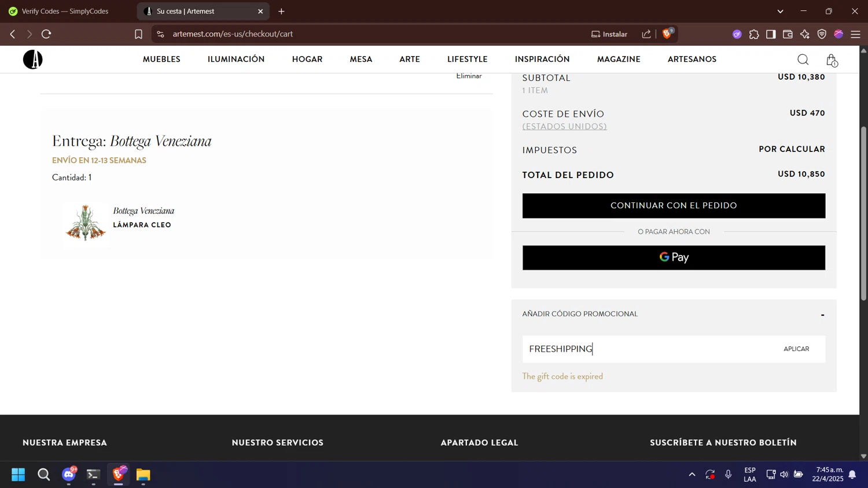Image resolution: width=868 pixels, height=488 pixels.
Task: Open Windows taskbar search
Action: point(43,475)
